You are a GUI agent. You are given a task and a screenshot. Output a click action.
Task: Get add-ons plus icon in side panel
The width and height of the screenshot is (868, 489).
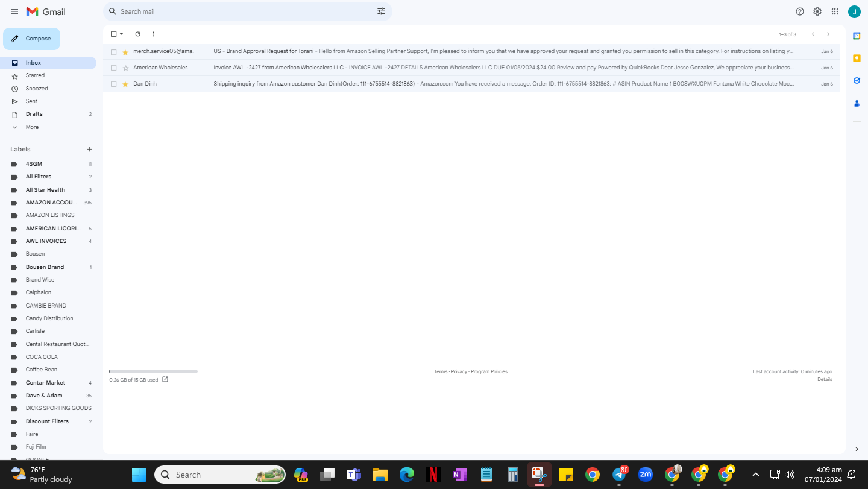coord(857,139)
